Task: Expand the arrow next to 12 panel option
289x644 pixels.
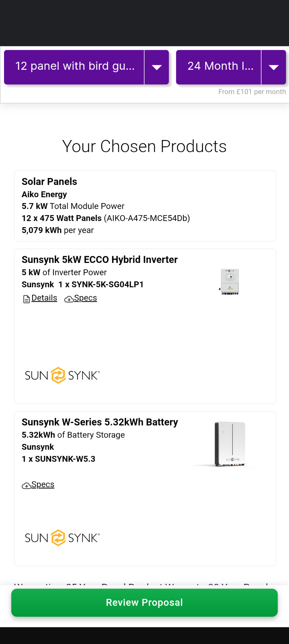Action: 157,67
